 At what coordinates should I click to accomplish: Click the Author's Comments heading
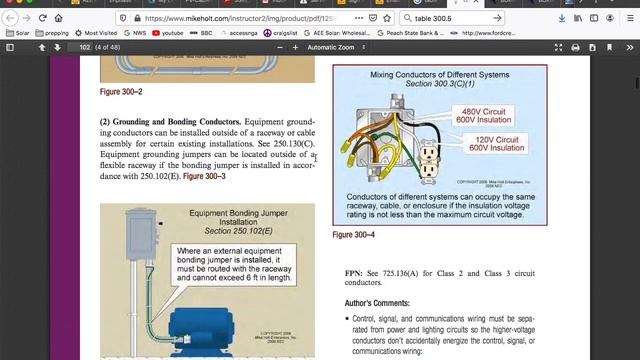pos(377,303)
